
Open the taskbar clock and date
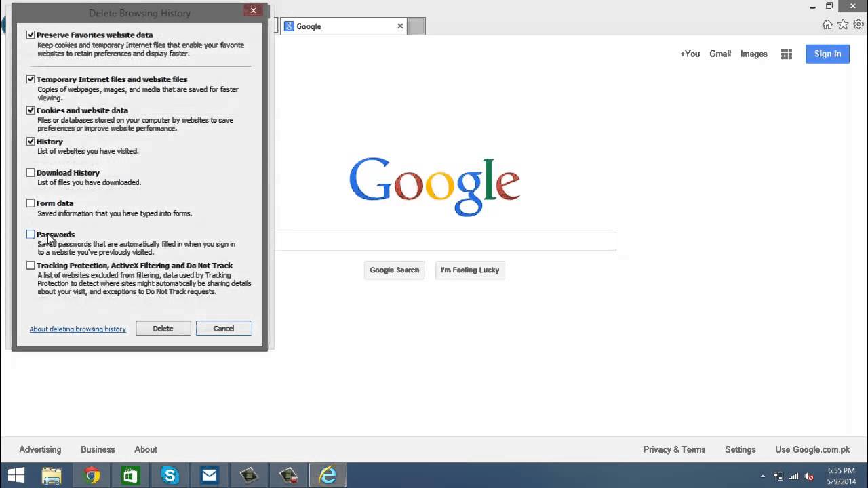pyautogui.click(x=842, y=476)
